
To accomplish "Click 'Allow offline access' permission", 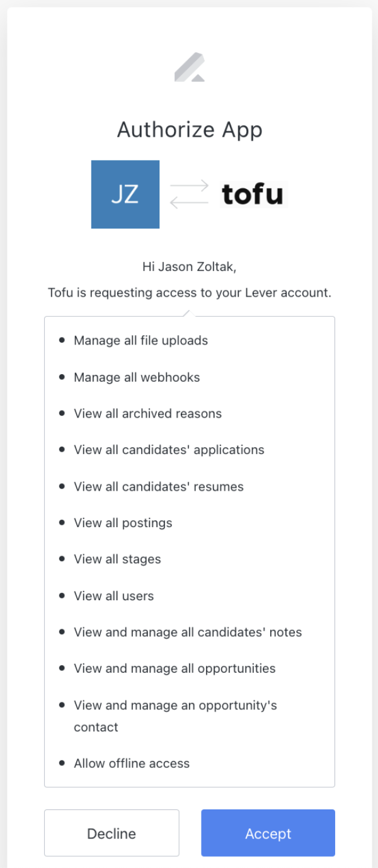I will click(x=132, y=763).
